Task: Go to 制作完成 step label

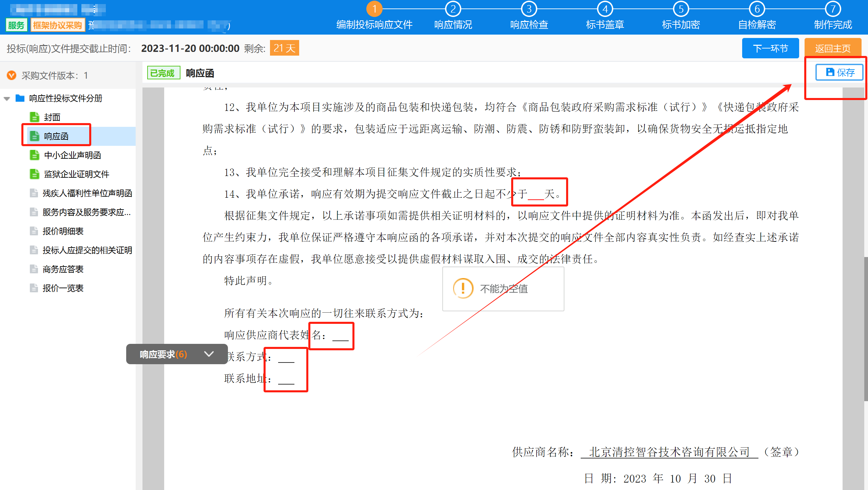Action: pyautogui.click(x=833, y=25)
